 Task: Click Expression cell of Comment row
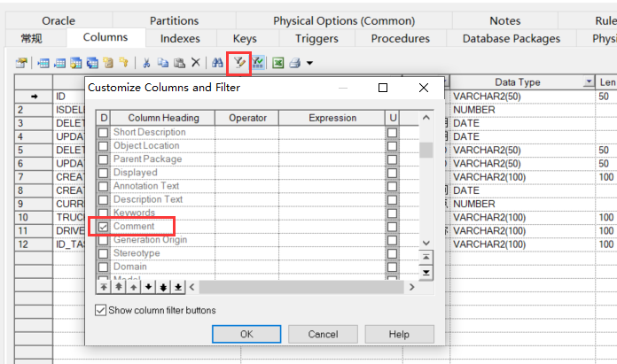(332, 227)
